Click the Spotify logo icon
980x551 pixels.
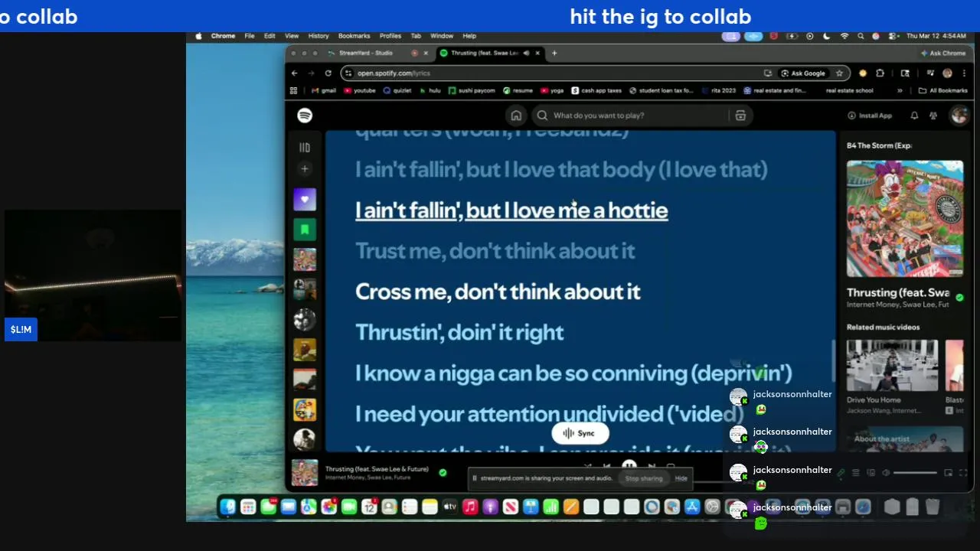[305, 116]
